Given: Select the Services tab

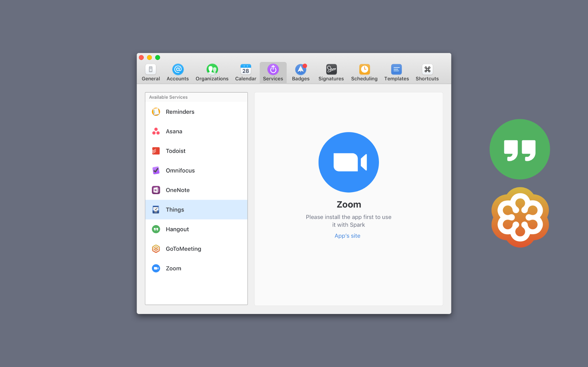Looking at the screenshot, I should (273, 73).
